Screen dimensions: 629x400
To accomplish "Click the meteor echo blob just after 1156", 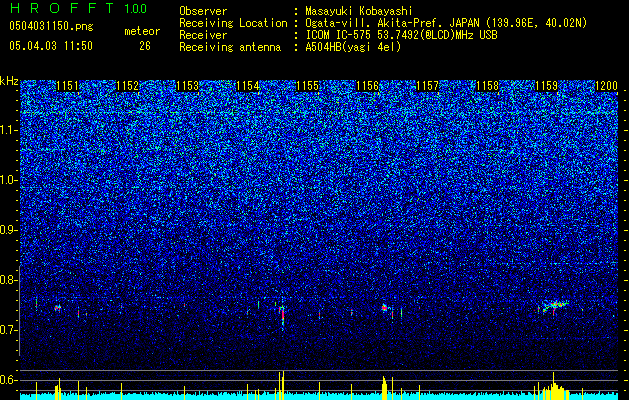I will click(x=384, y=308).
